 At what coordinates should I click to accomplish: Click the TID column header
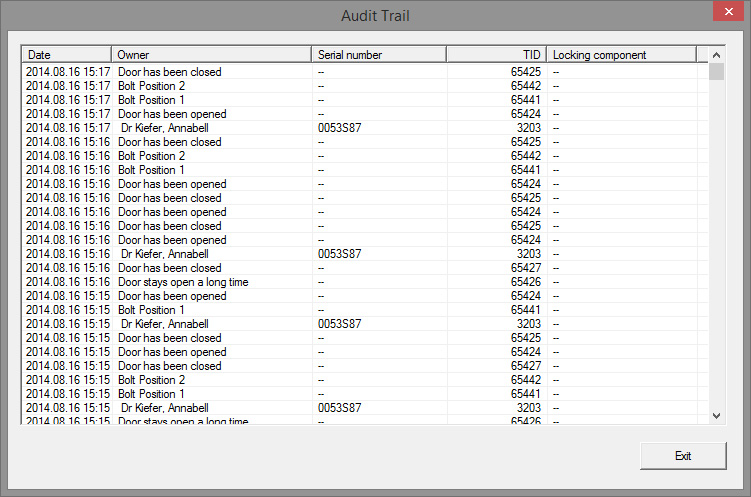[x=496, y=55]
